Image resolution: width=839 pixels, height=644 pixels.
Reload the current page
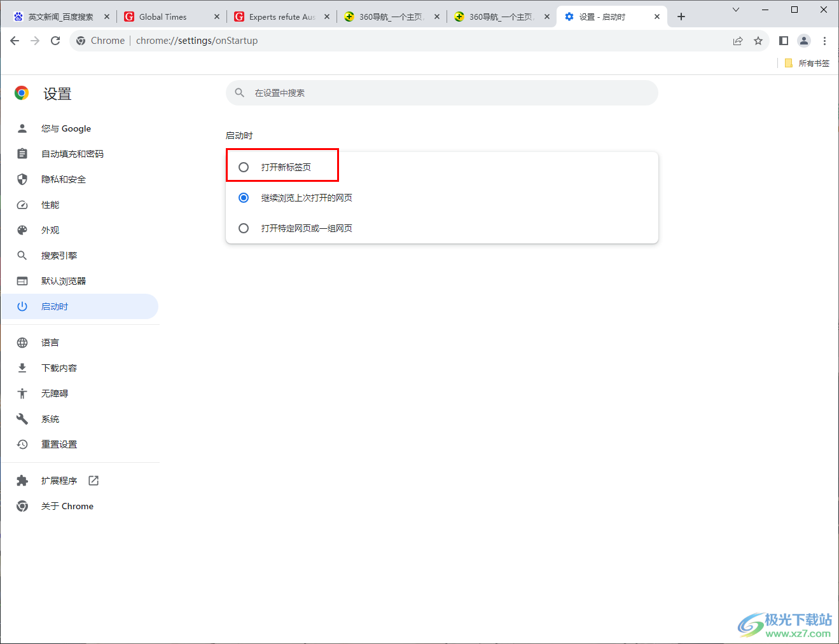[55, 41]
